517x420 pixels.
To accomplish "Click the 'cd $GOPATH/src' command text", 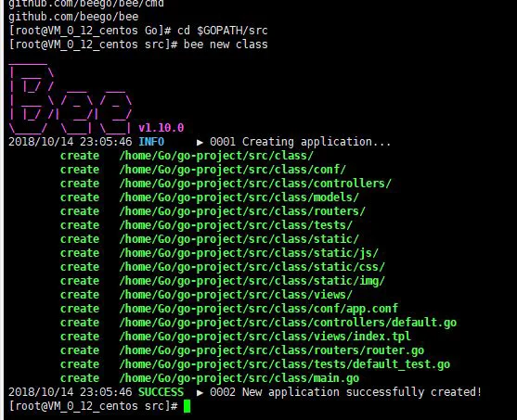I will 223,31.
